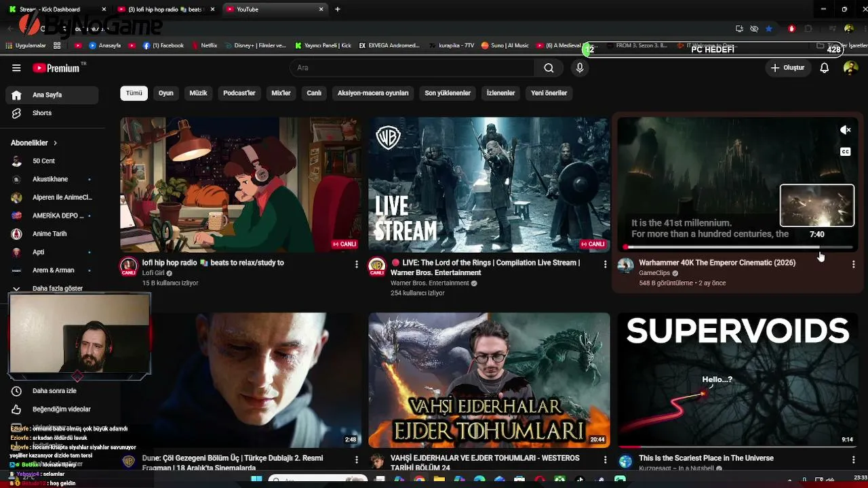
Task: Start voice search with the microphone icon
Action: pos(580,68)
